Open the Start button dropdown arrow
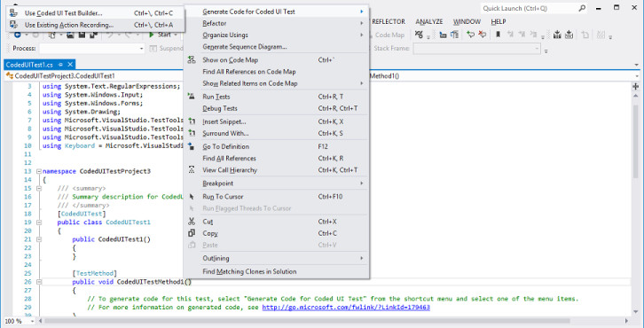 (x=176, y=35)
